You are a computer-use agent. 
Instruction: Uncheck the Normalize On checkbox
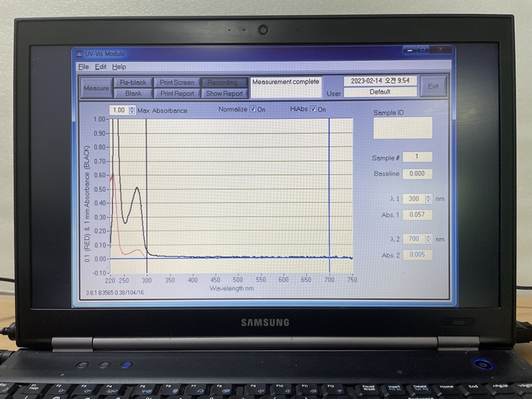(252, 109)
